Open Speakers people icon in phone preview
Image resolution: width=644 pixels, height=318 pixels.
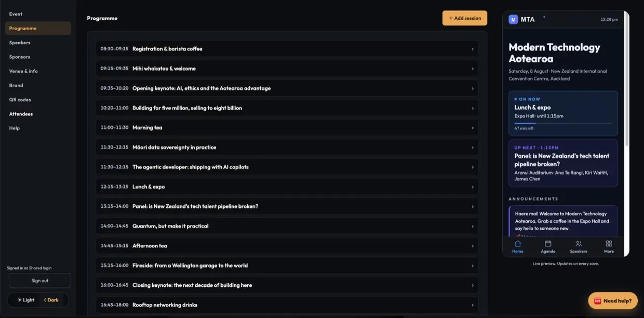[x=579, y=243]
